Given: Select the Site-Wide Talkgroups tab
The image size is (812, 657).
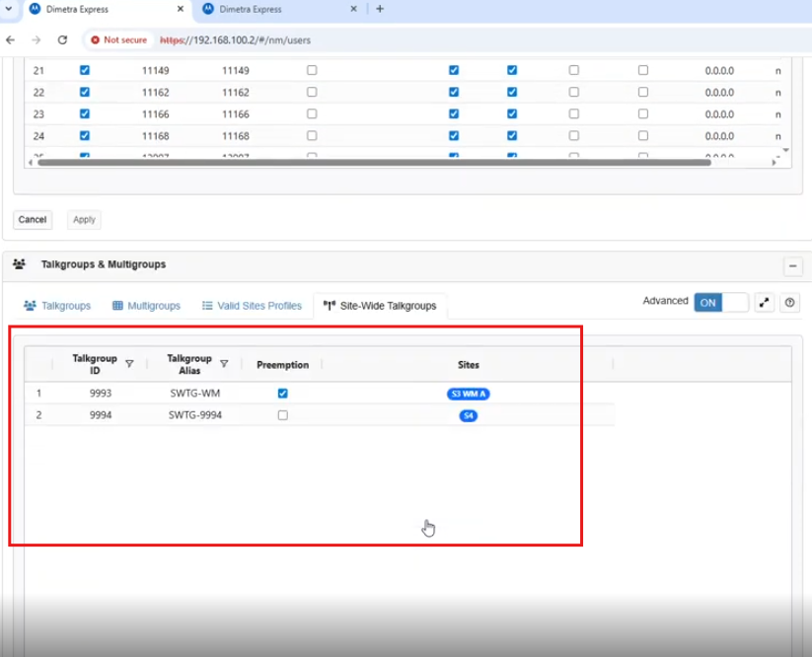Looking at the screenshot, I should click(380, 306).
